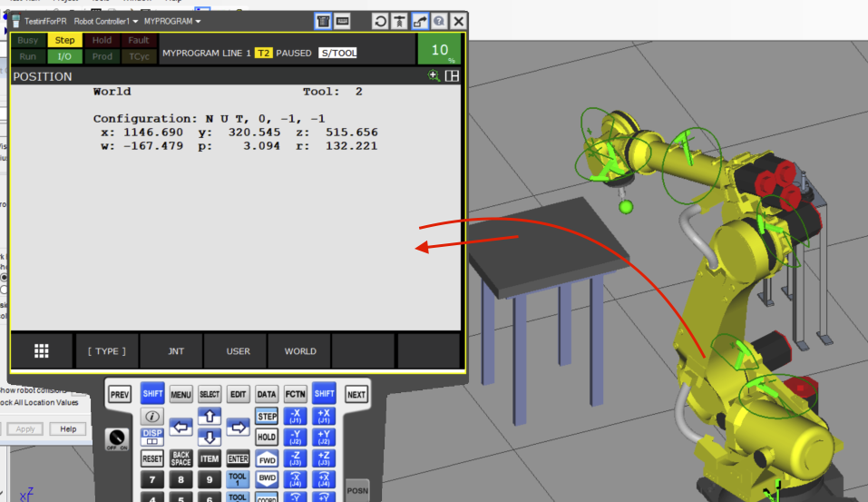Screen dimensions: 868x502
Task: Jog with the +X (J4) rotation key
Action: (324, 479)
